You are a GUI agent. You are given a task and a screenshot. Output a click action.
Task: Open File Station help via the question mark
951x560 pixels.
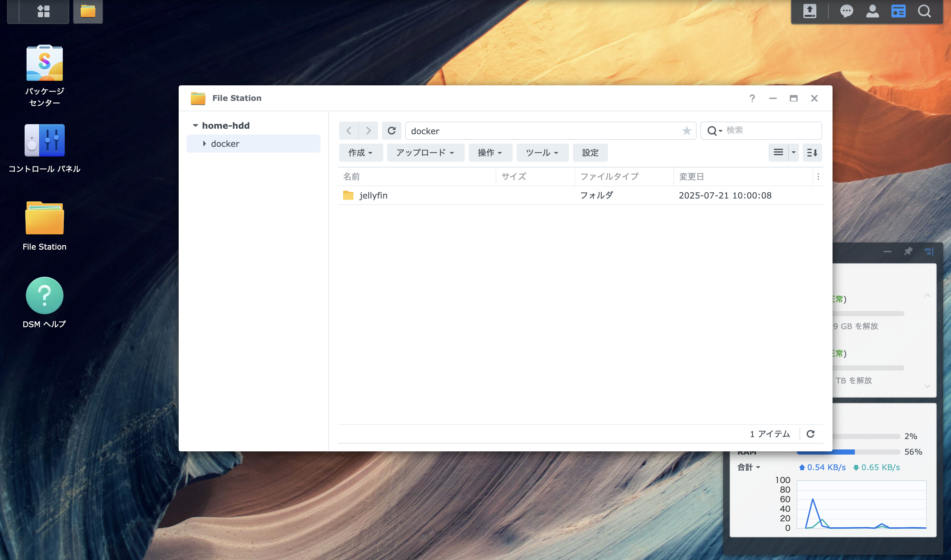(x=752, y=98)
